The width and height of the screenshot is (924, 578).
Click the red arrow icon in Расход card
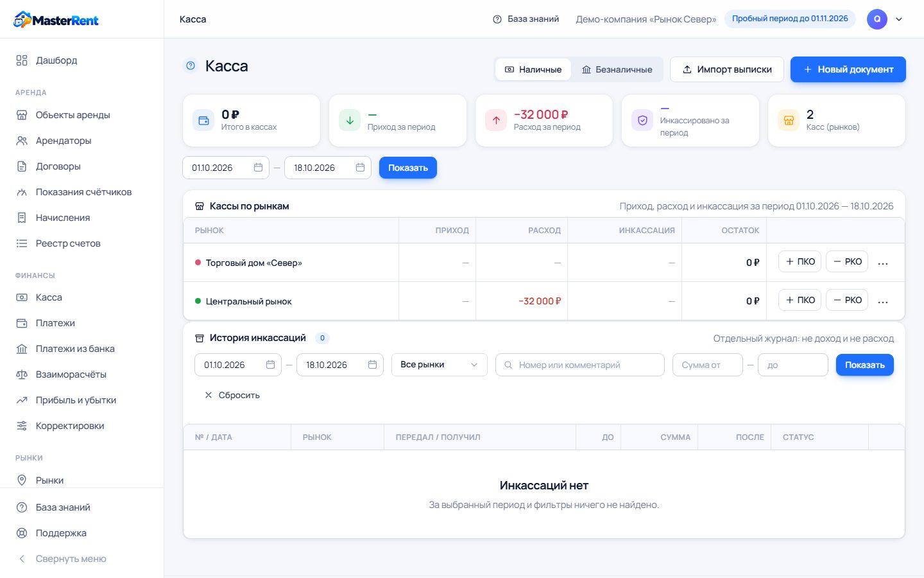[496, 120]
